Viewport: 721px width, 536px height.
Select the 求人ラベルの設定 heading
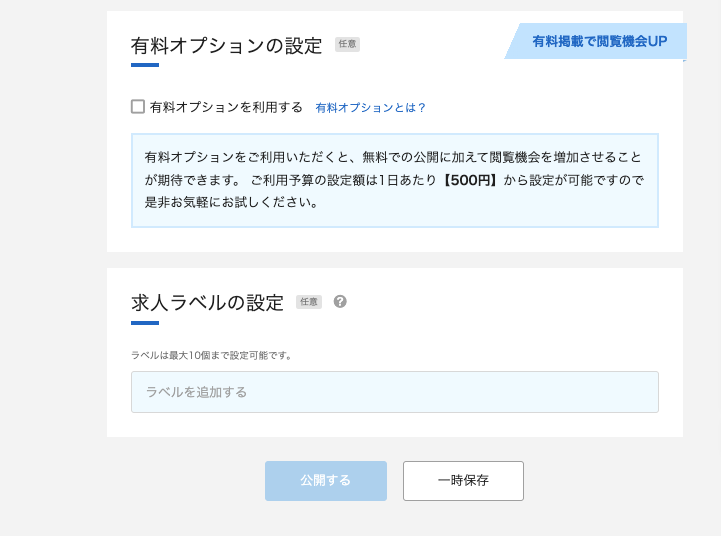pyautogui.click(x=207, y=302)
